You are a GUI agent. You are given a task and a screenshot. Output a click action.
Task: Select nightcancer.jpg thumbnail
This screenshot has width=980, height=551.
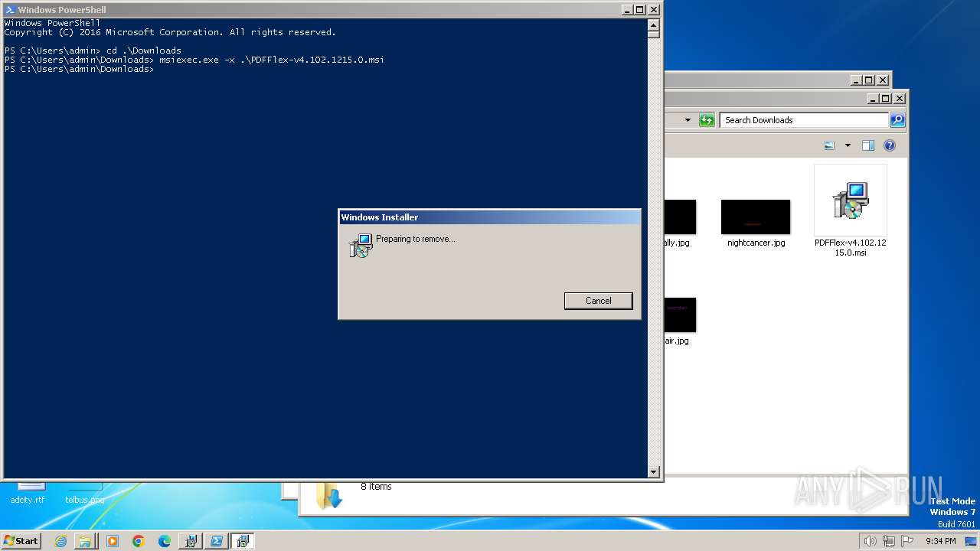tap(756, 217)
